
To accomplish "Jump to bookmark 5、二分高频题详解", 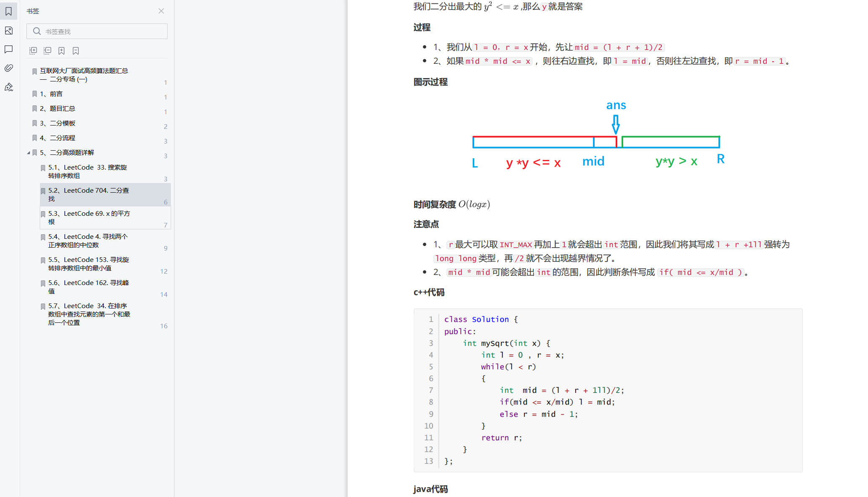I will [x=67, y=152].
